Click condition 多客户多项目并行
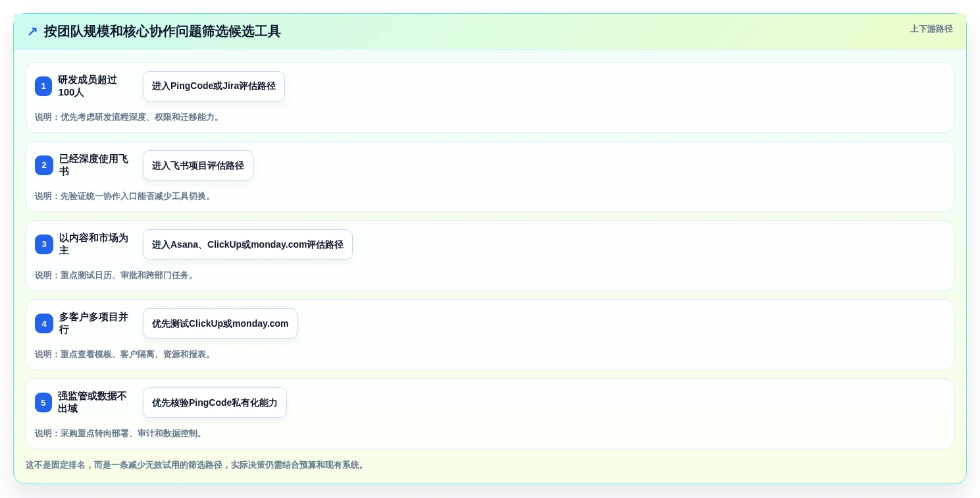The image size is (980, 498). coord(93,323)
